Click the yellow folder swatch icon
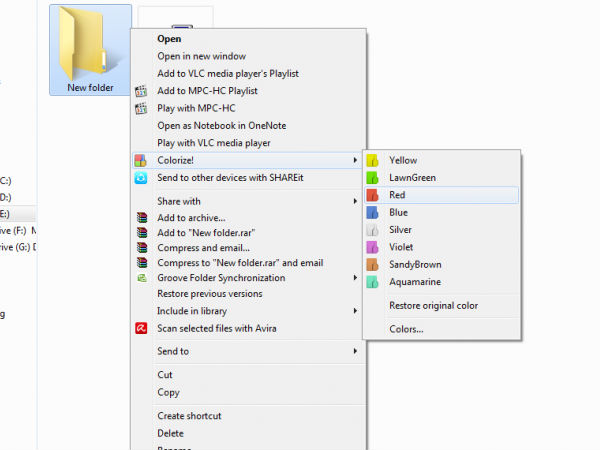 (372, 160)
